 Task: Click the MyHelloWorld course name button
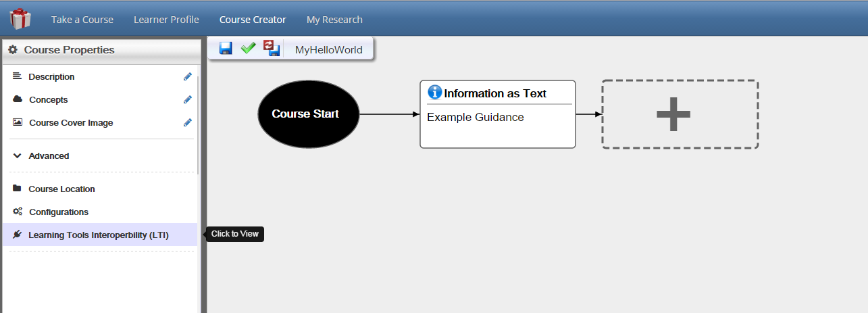[x=329, y=49]
